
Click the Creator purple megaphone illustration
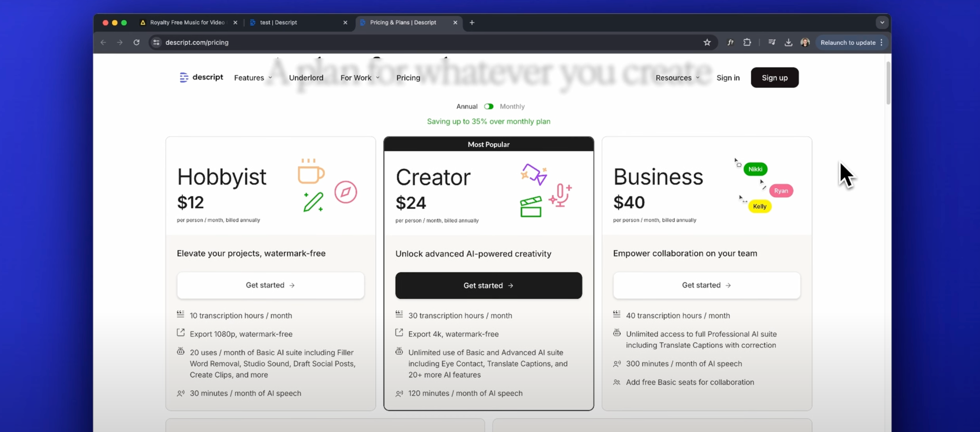tap(534, 174)
